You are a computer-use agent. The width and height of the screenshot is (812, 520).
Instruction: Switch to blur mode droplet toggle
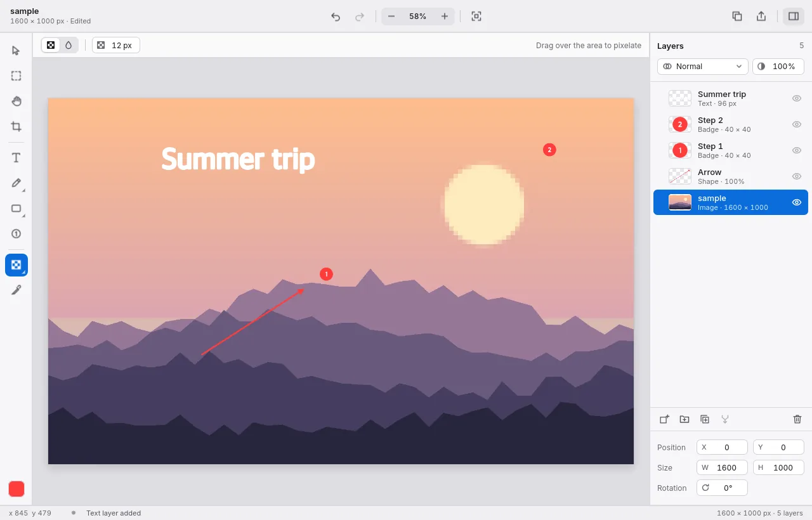pos(69,45)
